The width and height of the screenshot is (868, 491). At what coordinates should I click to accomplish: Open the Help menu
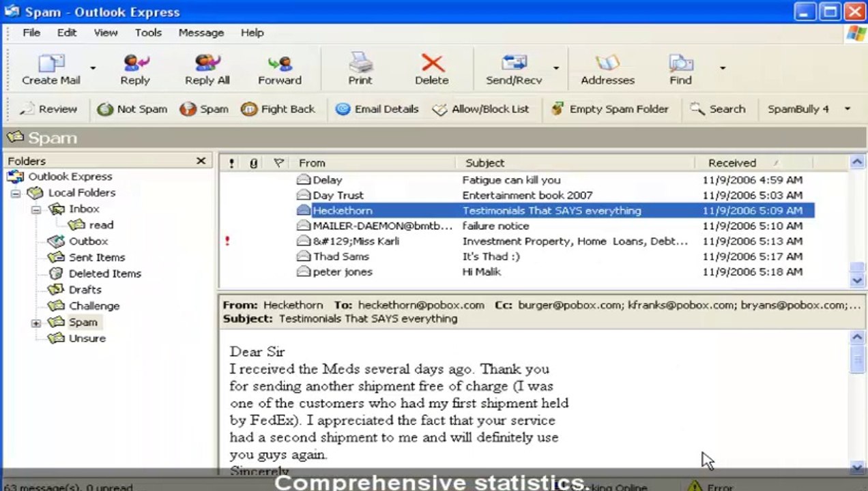[x=252, y=33]
